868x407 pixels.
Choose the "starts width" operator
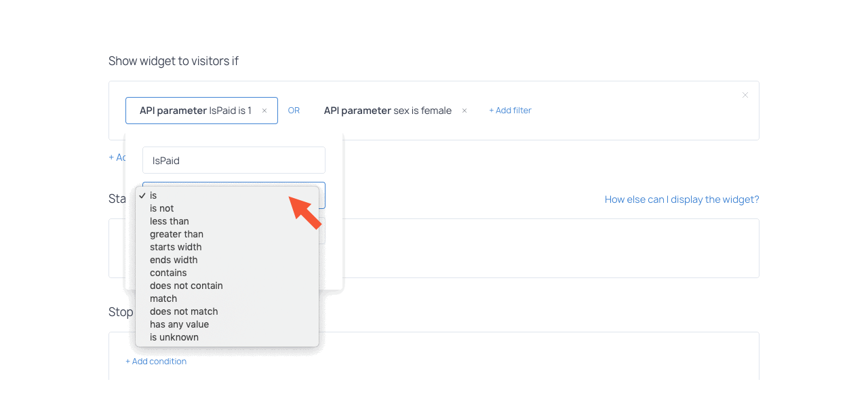pos(175,247)
